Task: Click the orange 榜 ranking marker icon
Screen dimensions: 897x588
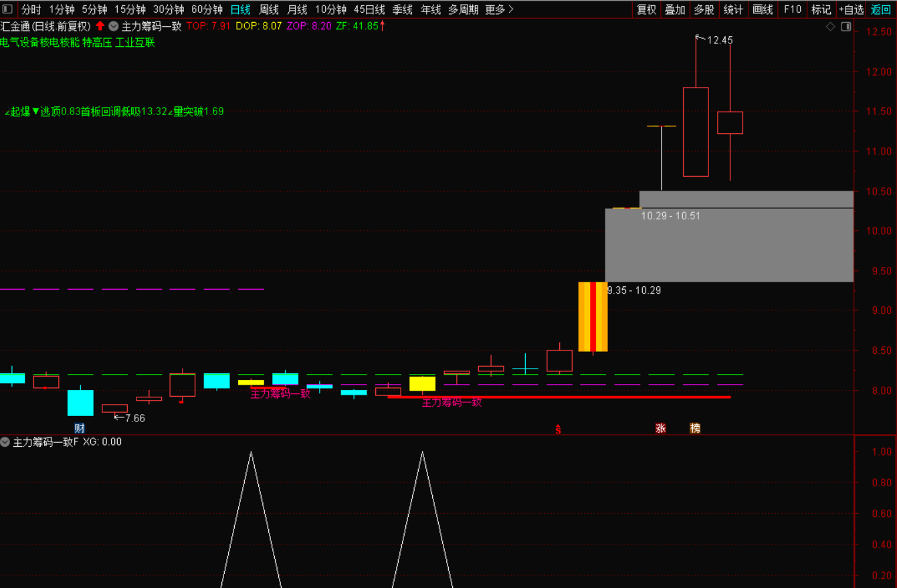Action: point(695,428)
